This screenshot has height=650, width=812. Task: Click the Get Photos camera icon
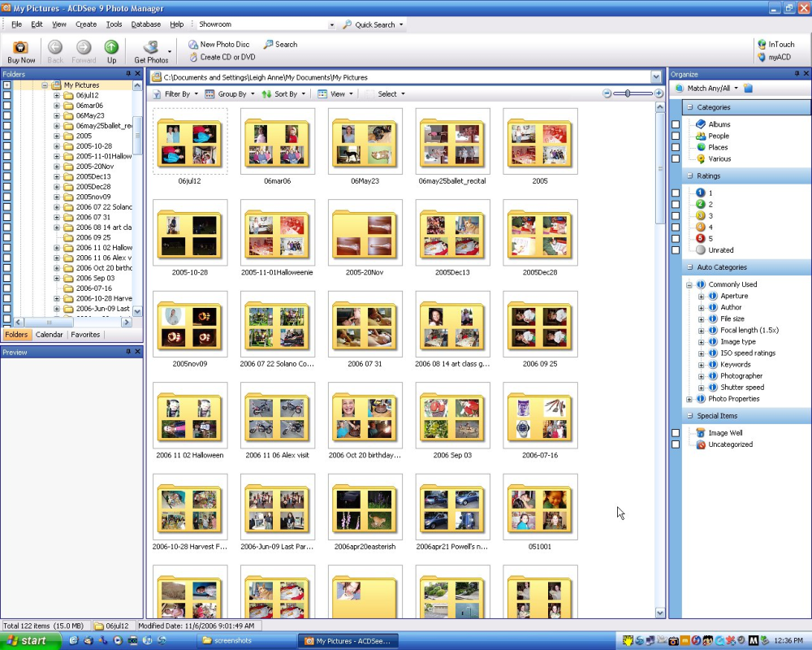point(150,48)
